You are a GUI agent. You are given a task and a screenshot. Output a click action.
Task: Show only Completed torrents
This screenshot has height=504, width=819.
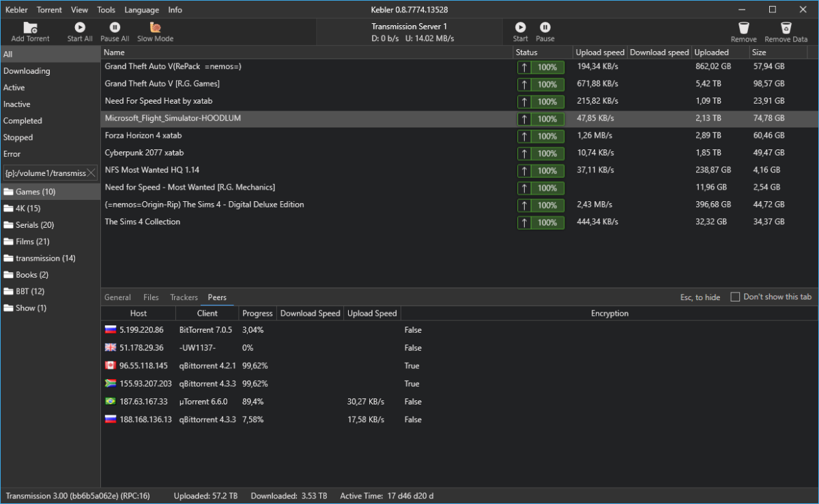click(51, 121)
